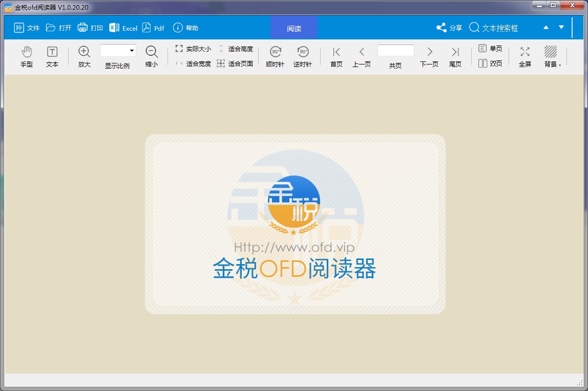Toggle fit-to-width display (适合宽度)
This screenshot has width=588, height=391.
pos(195,63)
